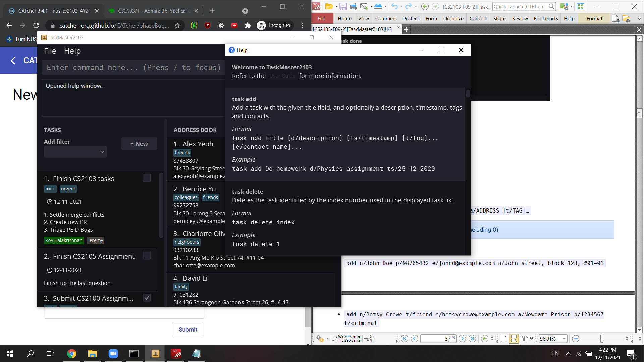644x362 pixels.
Task: Click the Redo arrow in PDF editor
Action: pyautogui.click(x=408, y=6)
